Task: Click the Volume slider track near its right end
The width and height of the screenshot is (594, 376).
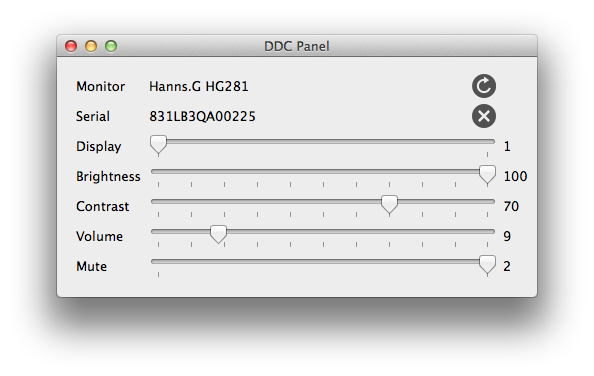Action: (474, 231)
